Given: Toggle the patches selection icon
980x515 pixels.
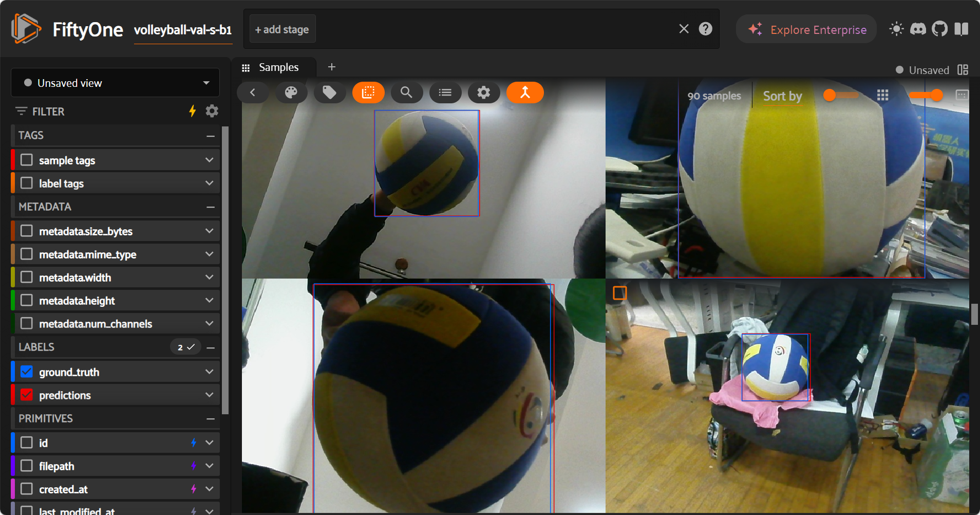Looking at the screenshot, I should [x=368, y=93].
